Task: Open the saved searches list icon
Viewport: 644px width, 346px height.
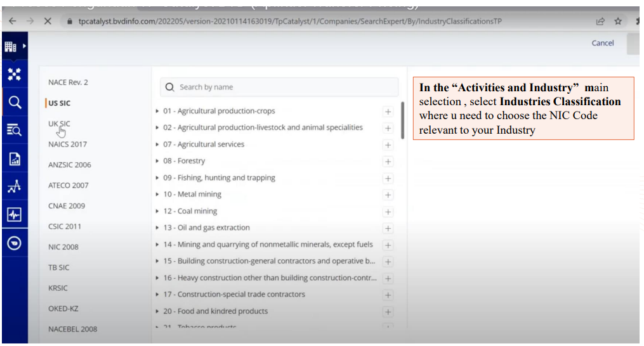Action: (x=14, y=131)
